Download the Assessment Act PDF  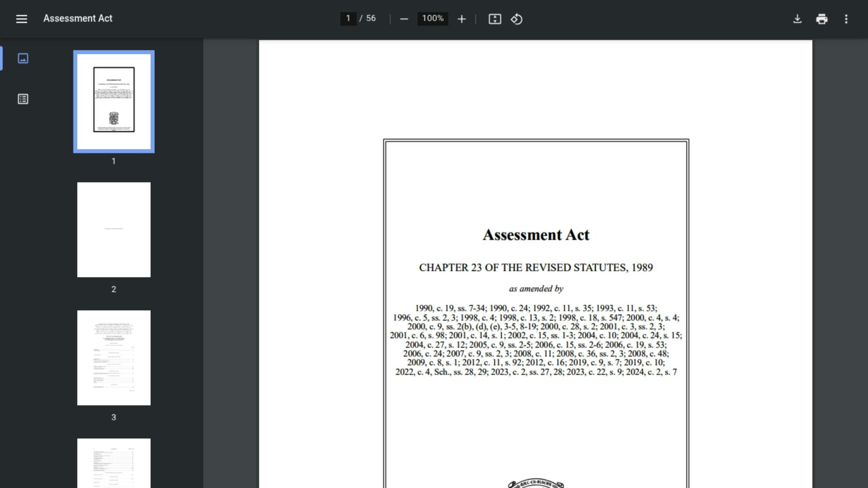[x=798, y=19]
